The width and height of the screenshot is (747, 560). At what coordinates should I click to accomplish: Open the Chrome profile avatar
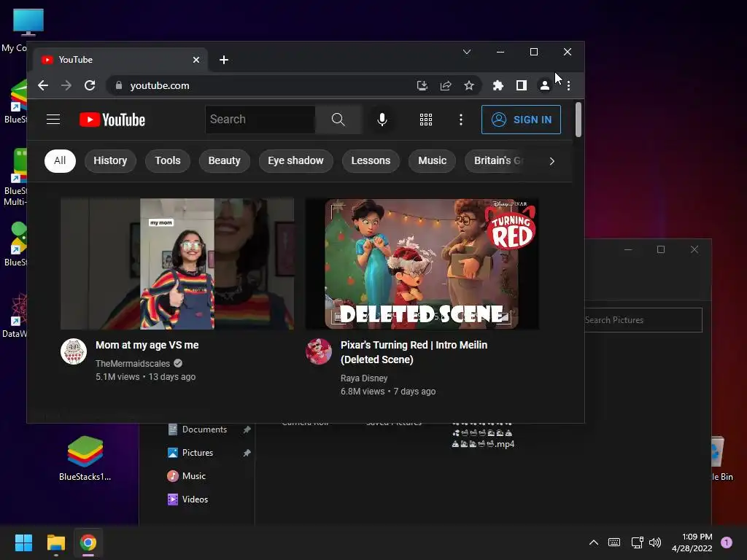pyautogui.click(x=544, y=86)
